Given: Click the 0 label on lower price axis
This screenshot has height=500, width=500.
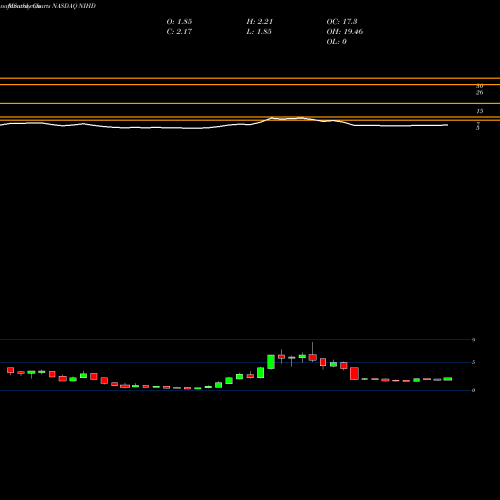Looking at the screenshot, I should (473, 390).
